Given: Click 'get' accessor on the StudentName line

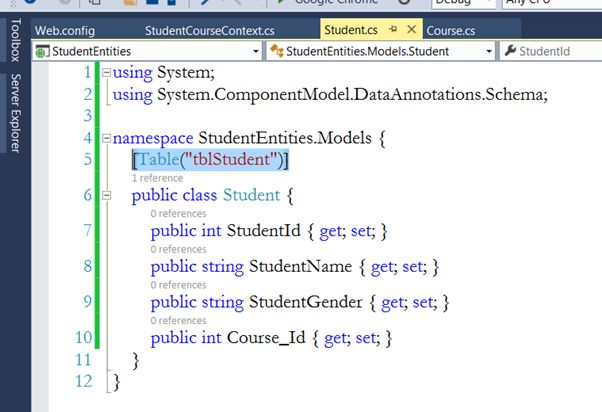Looking at the screenshot, I should click(x=381, y=267).
